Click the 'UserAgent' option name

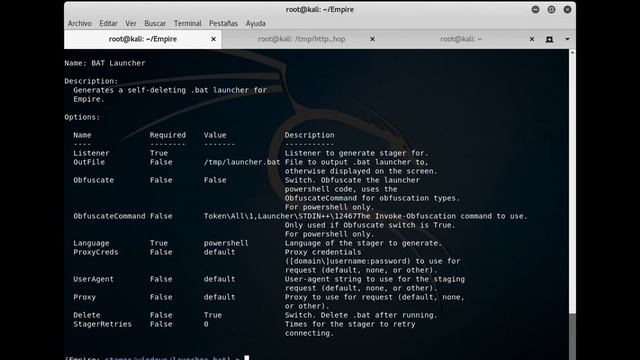93,279
